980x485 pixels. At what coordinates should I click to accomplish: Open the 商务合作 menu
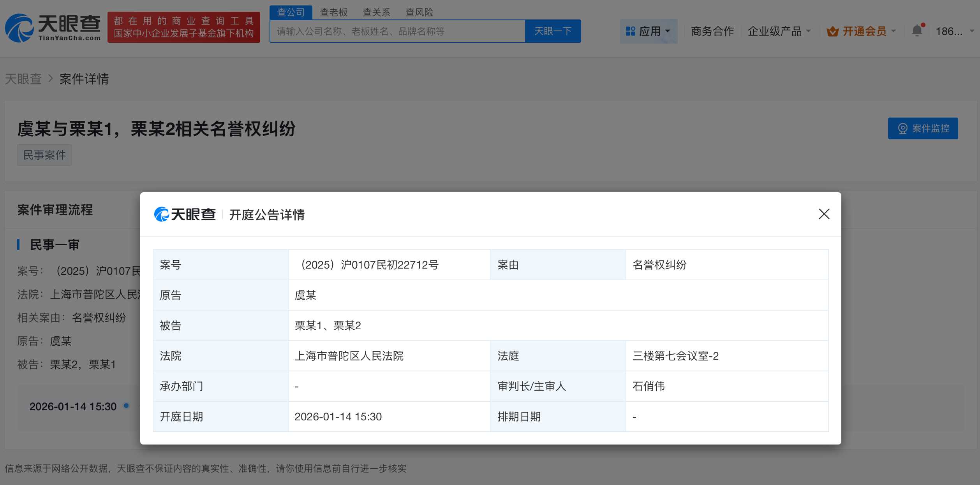pyautogui.click(x=712, y=31)
